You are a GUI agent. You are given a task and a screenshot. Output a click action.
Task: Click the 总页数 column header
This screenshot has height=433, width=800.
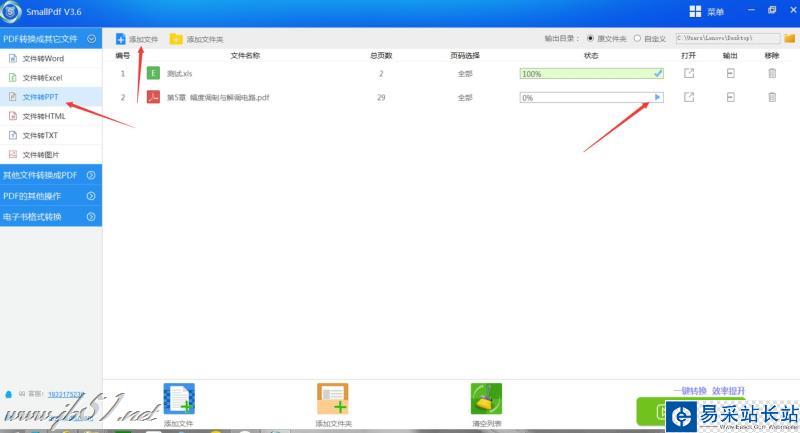tap(381, 55)
